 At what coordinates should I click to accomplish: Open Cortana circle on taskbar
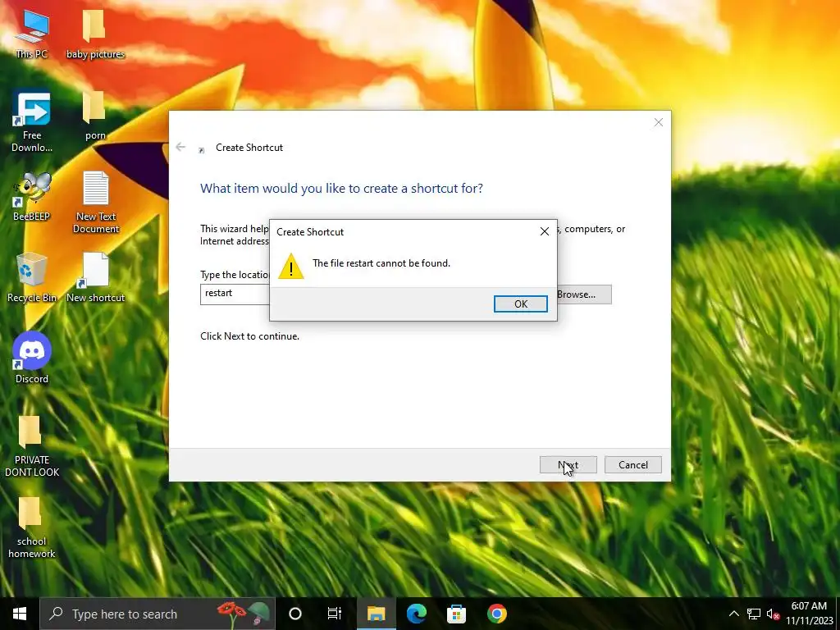tap(295, 614)
